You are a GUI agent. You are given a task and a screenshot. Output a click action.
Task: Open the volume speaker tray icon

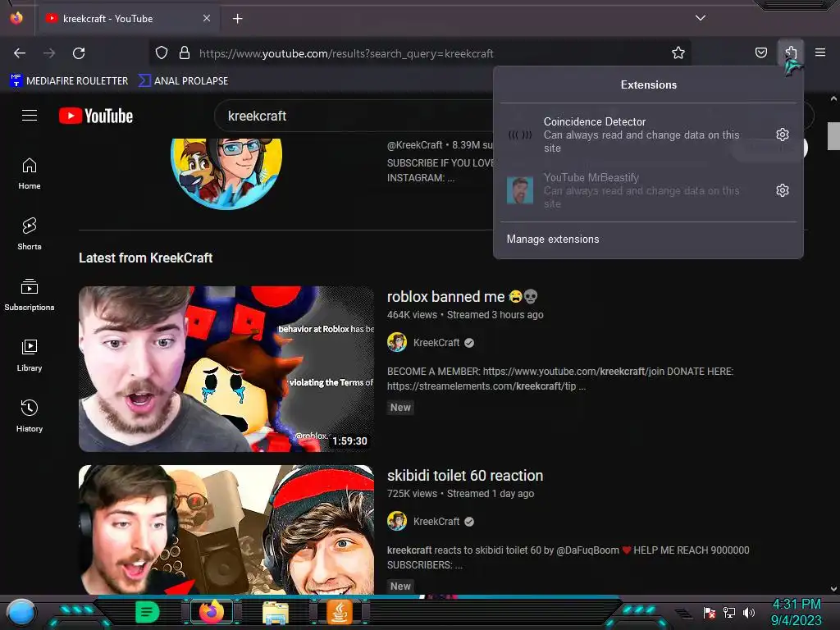coord(749,612)
